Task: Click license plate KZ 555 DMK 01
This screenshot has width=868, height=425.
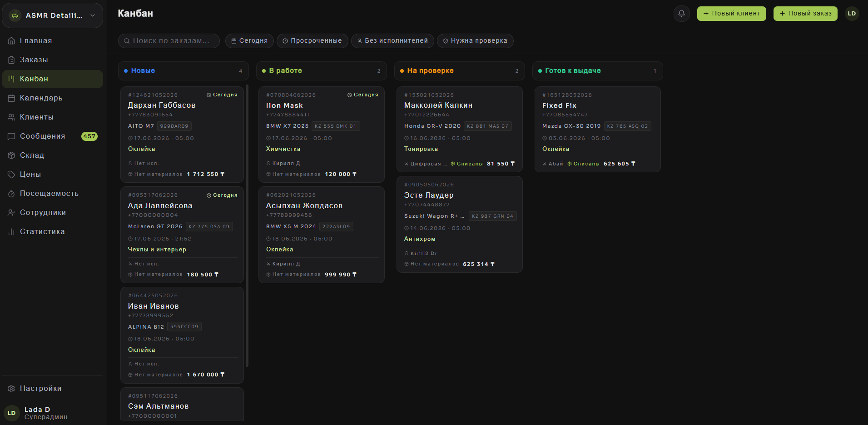Action: (x=336, y=126)
